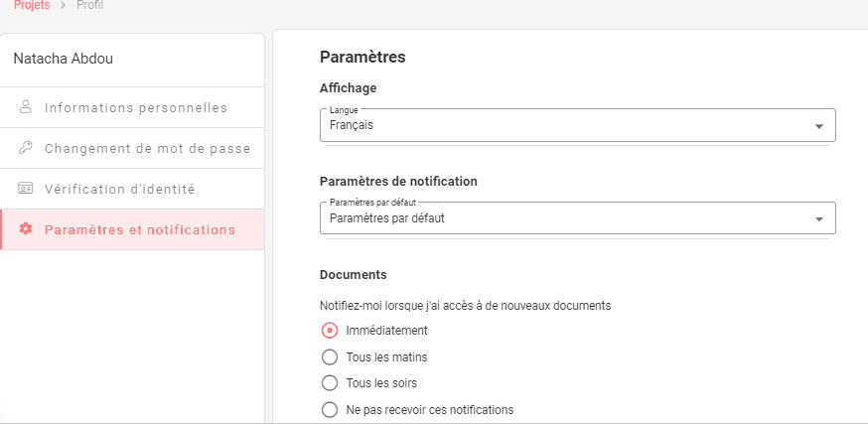The height and width of the screenshot is (424, 868).
Task: Choose the Tous les matins option
Action: [x=331, y=357]
